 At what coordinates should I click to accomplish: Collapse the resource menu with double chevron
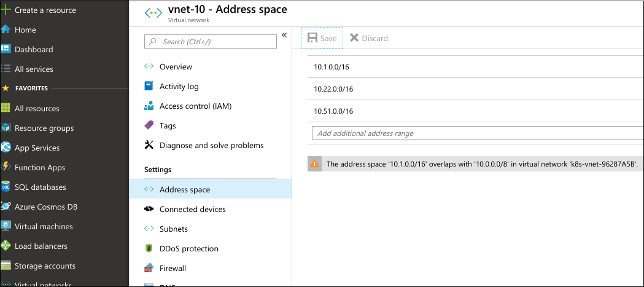[x=284, y=35]
